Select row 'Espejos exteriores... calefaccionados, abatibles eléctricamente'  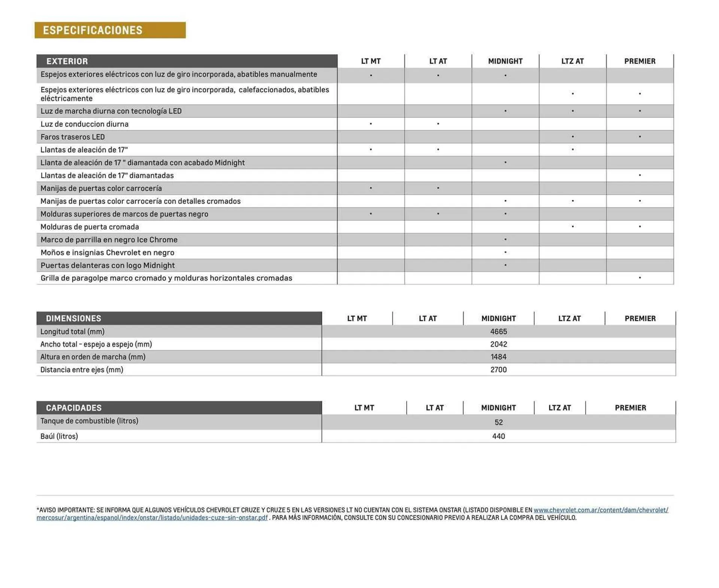(x=355, y=94)
